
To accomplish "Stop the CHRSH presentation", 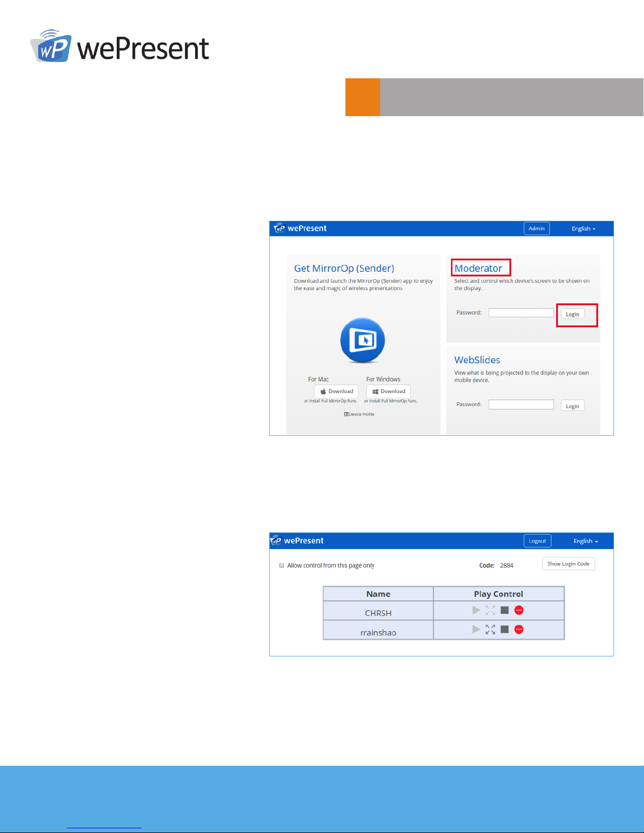I will [505, 610].
